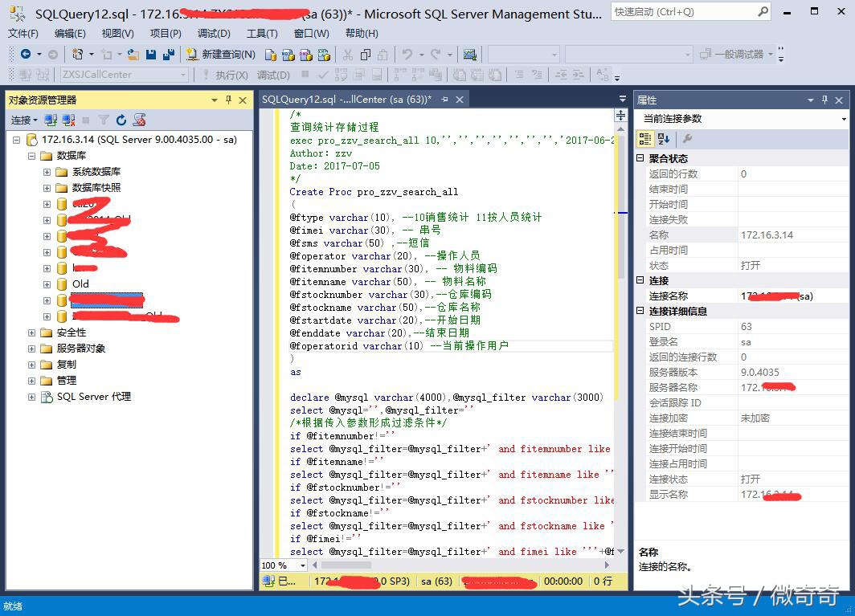The image size is (855, 616).
Task: Click the Open File folder icon
Action: [x=133, y=54]
